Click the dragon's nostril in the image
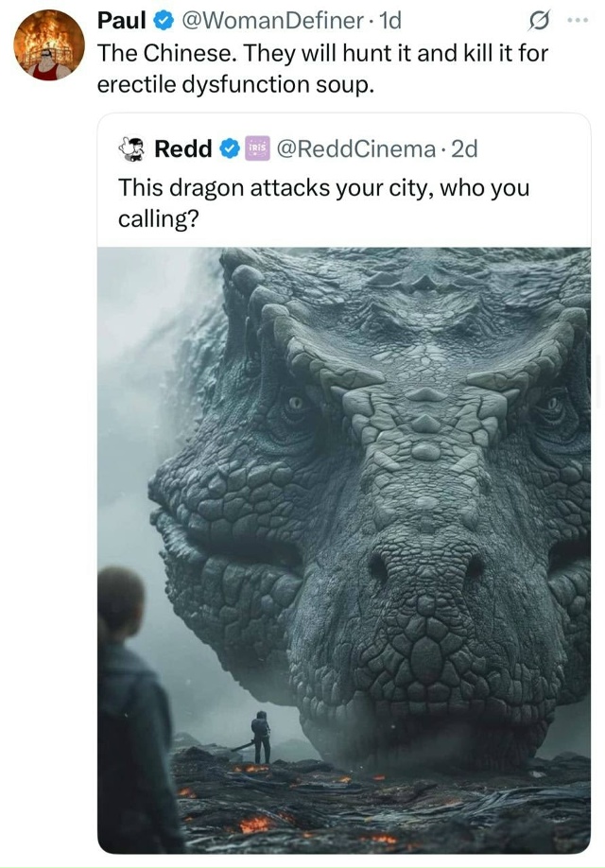The height and width of the screenshot is (868, 605). pyautogui.click(x=380, y=565)
